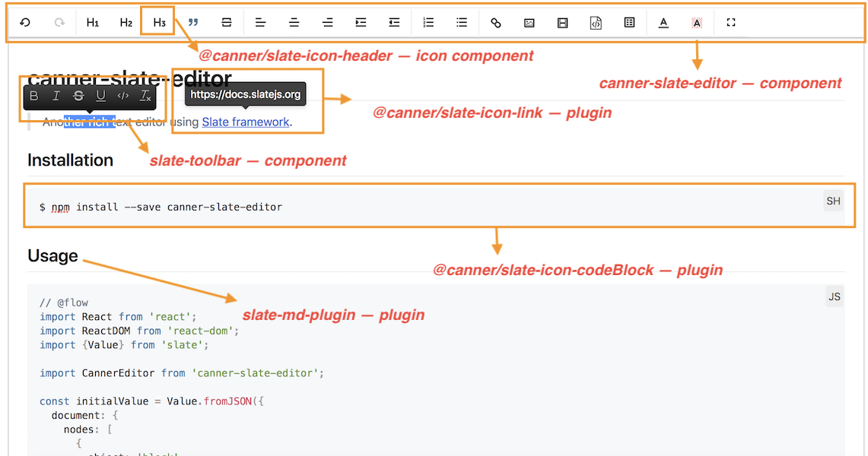The image size is (868, 456).
Task: Insert an image using the picture icon
Action: (x=529, y=23)
